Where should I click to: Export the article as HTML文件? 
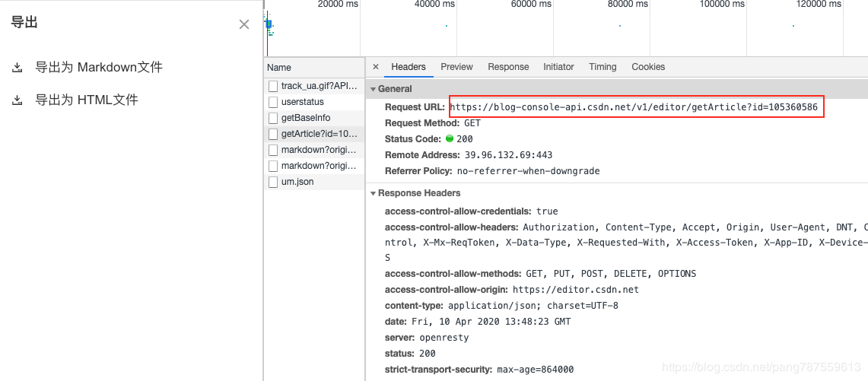click(87, 100)
